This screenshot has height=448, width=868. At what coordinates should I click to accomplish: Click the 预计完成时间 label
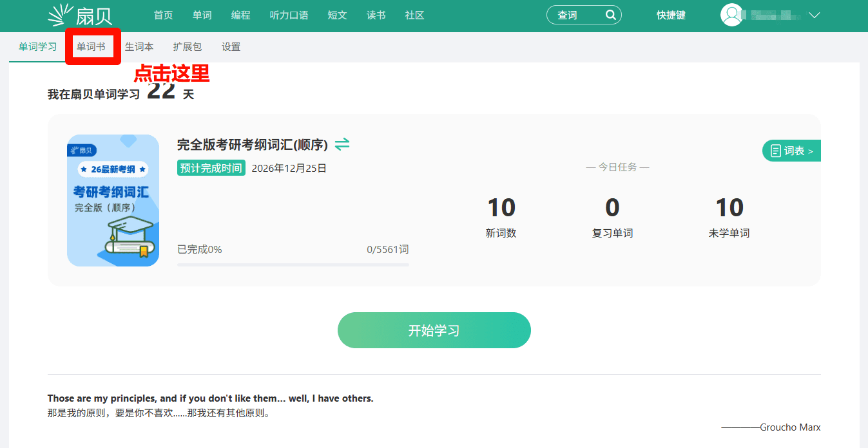pyautogui.click(x=211, y=168)
